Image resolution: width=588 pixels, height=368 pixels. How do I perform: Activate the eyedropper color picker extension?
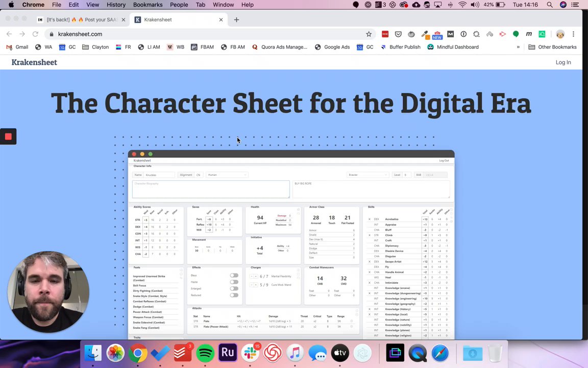point(425,35)
